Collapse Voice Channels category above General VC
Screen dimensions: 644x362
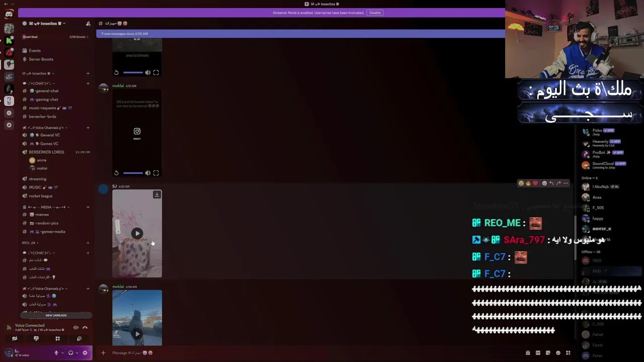coord(45,128)
